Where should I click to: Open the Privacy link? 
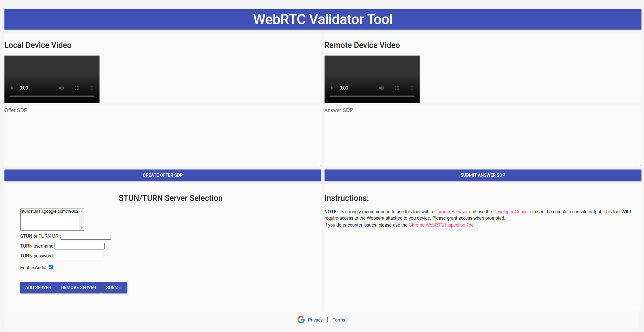point(315,320)
